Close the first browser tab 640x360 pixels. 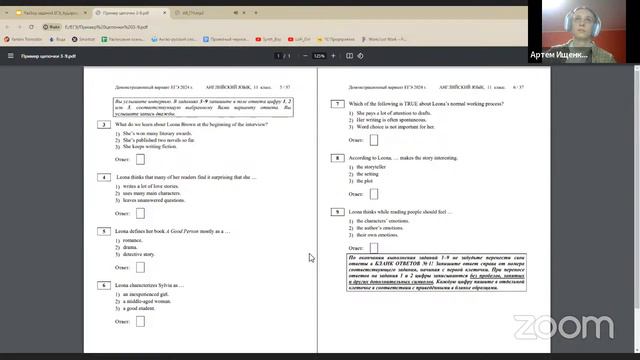85,13
